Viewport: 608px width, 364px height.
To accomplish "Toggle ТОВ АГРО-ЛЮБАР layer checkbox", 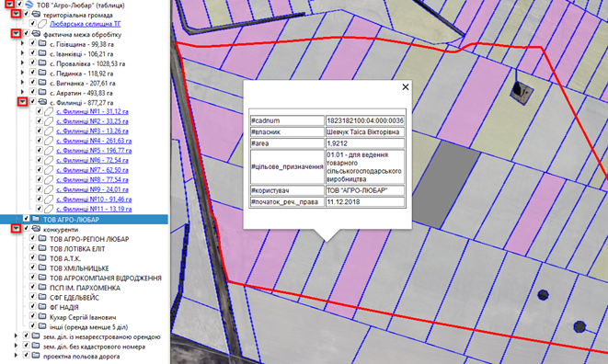I will tap(26, 219).
